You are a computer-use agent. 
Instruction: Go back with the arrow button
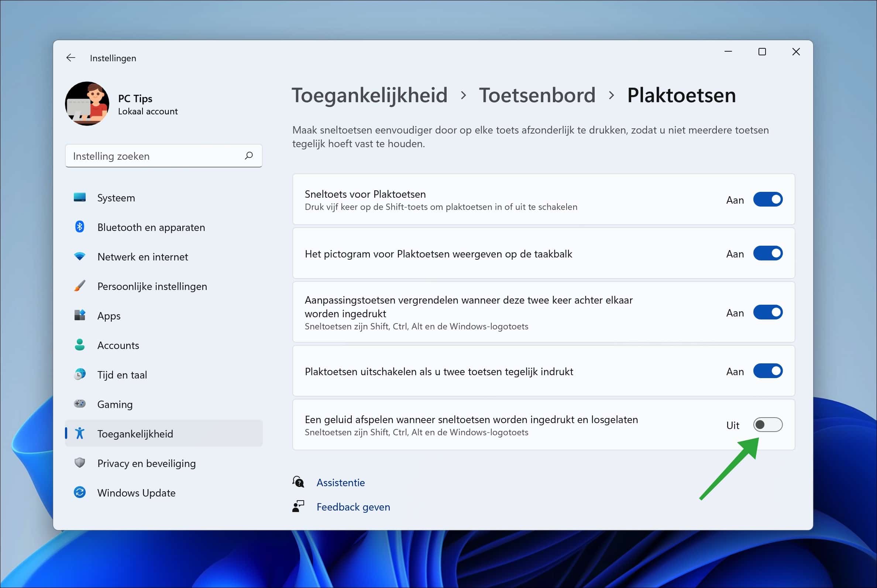click(70, 58)
